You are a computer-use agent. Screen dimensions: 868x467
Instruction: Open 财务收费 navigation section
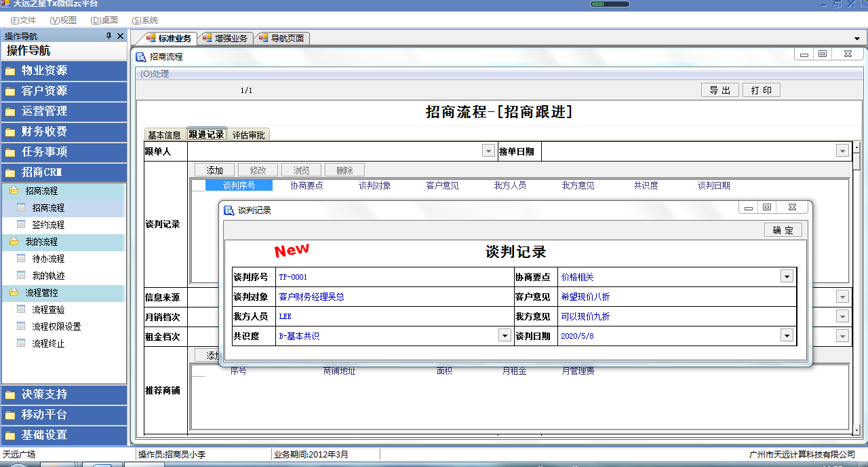64,132
